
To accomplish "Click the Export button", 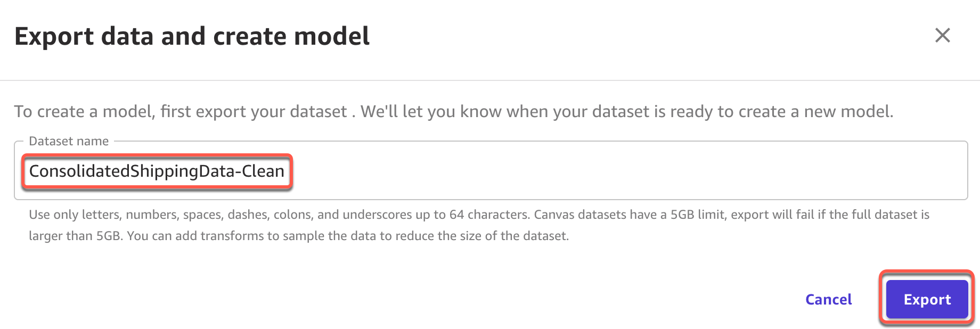I will 927,300.
